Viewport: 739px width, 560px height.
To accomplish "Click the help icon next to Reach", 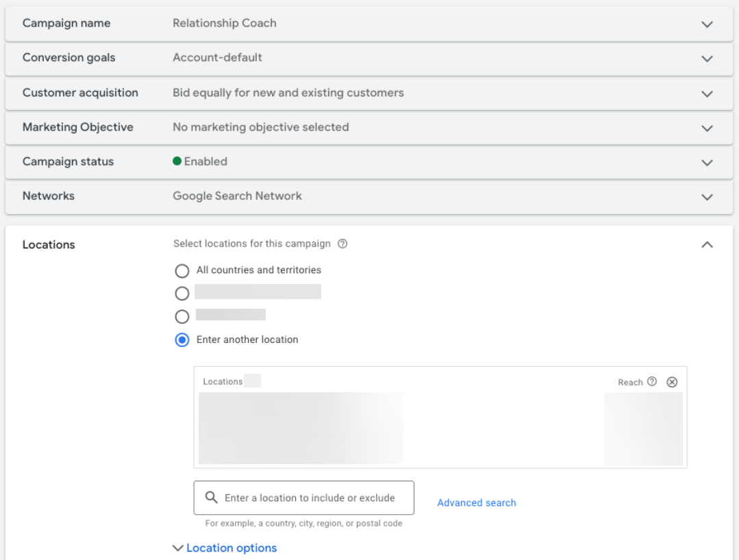I will 652,382.
